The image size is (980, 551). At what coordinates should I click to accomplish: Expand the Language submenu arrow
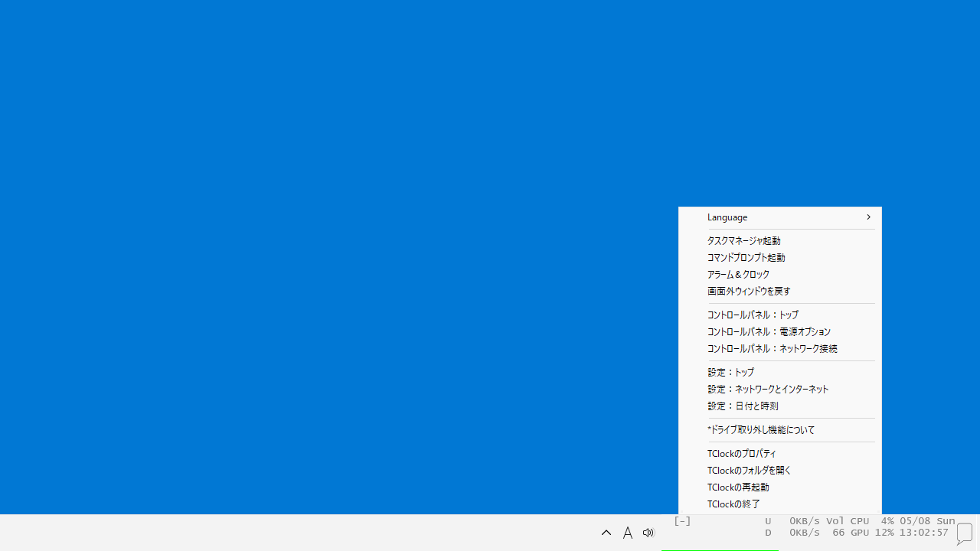pos(868,217)
